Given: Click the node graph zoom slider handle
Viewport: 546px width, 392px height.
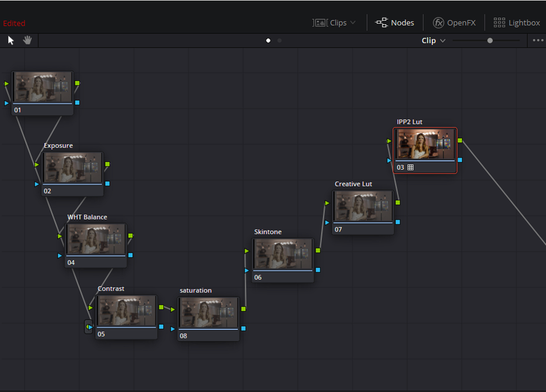Looking at the screenshot, I should click(x=490, y=40).
